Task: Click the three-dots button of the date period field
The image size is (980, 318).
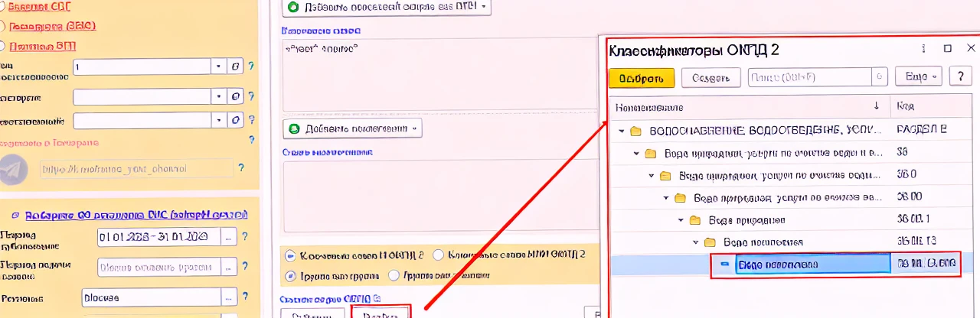Action: (x=229, y=237)
